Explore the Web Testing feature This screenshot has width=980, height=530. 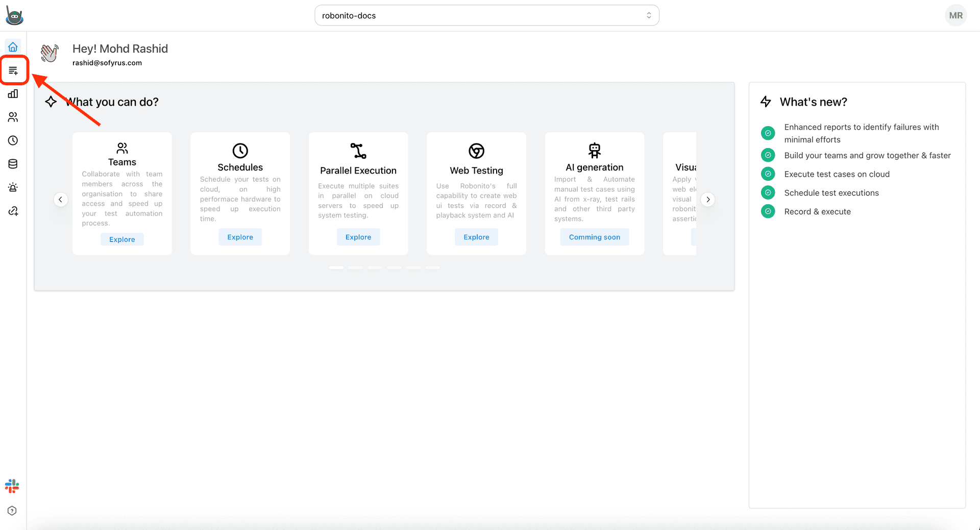(x=476, y=237)
